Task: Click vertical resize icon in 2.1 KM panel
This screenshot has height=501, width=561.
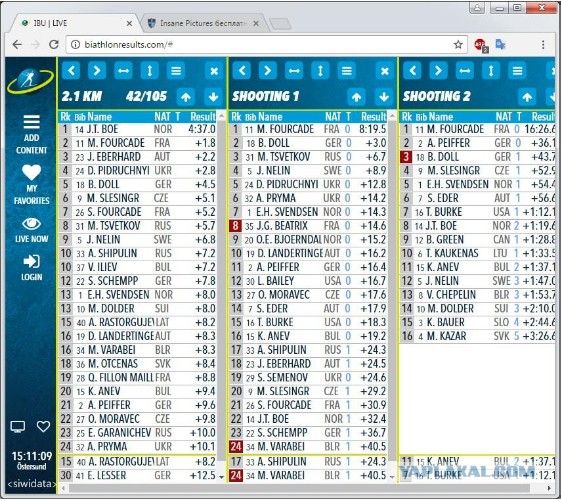Action: 150,70
